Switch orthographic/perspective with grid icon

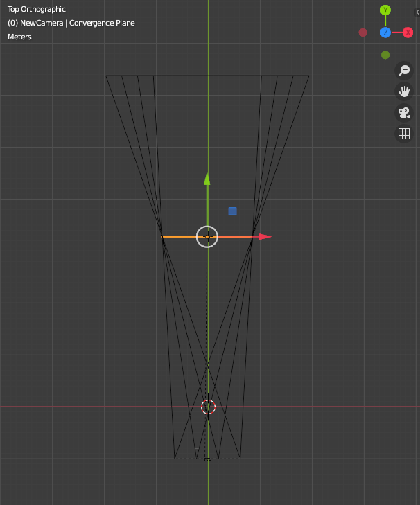coord(404,134)
